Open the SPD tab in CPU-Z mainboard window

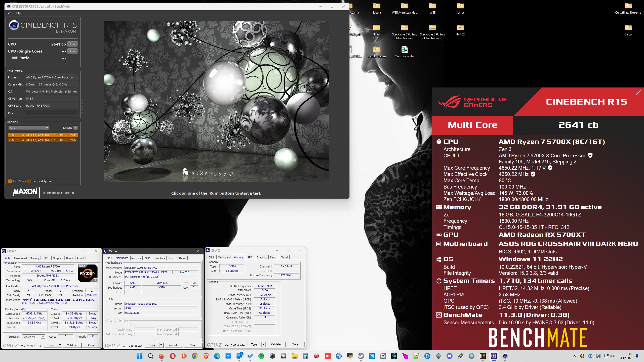point(148,258)
